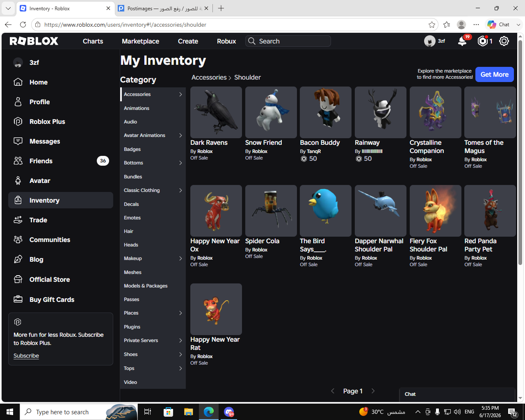
Task: Expand the Bottoms category arrow
Action: click(x=180, y=163)
